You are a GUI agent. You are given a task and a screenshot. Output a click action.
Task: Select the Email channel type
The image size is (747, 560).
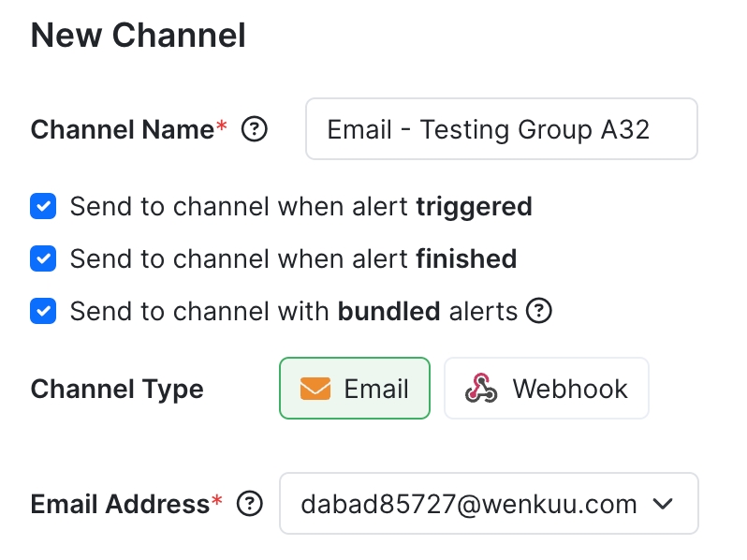click(355, 389)
